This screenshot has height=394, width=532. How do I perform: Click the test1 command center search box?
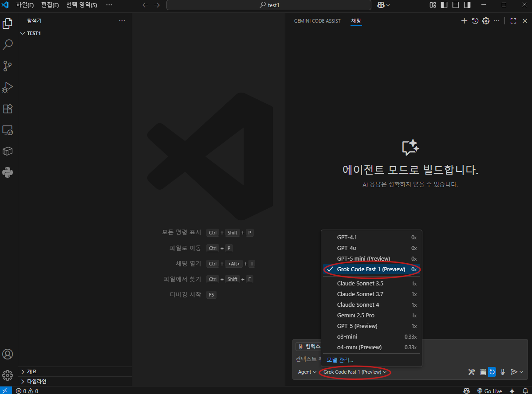click(268, 5)
